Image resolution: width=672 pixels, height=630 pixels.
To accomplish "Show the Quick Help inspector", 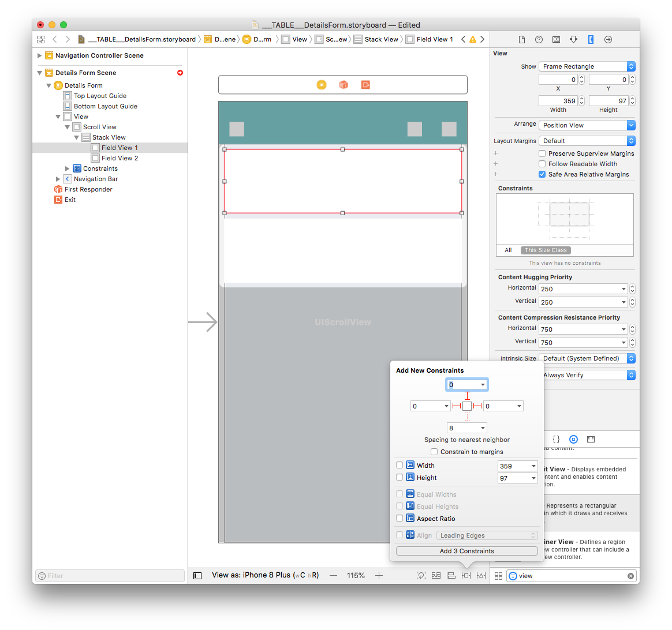I will pyautogui.click(x=539, y=39).
